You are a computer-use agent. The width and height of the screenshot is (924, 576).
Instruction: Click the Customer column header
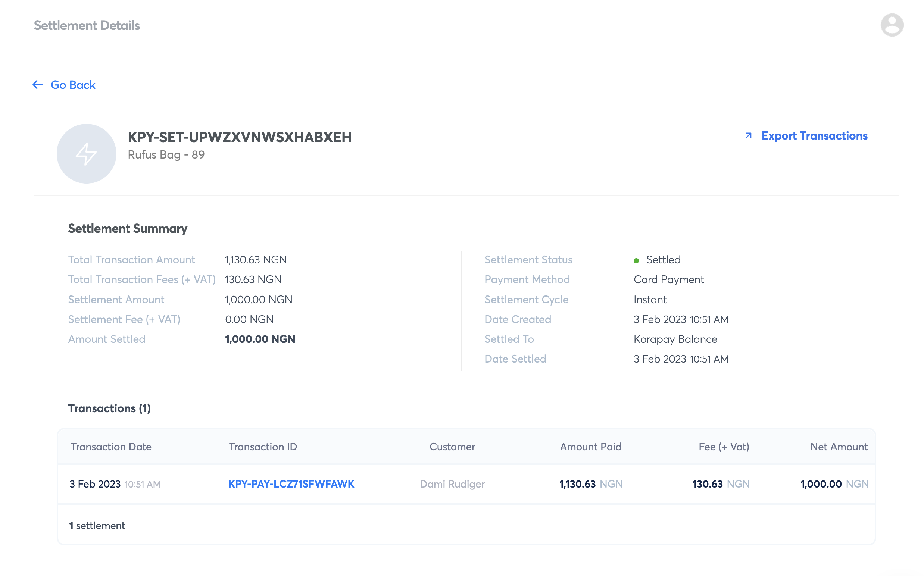click(452, 447)
